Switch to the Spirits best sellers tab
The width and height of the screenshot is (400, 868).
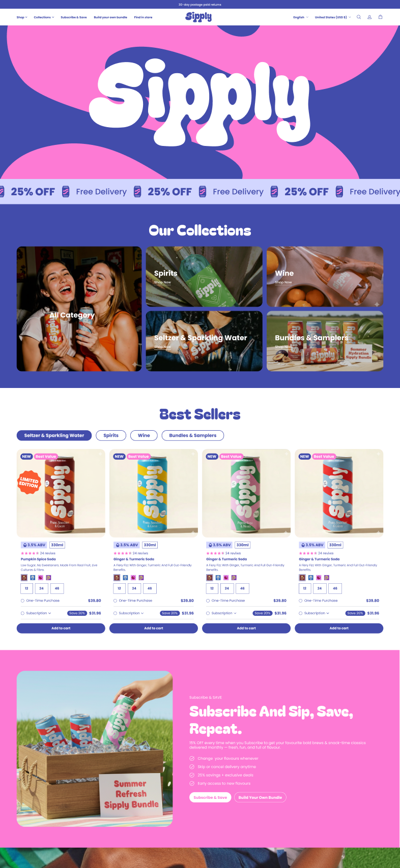pos(111,435)
